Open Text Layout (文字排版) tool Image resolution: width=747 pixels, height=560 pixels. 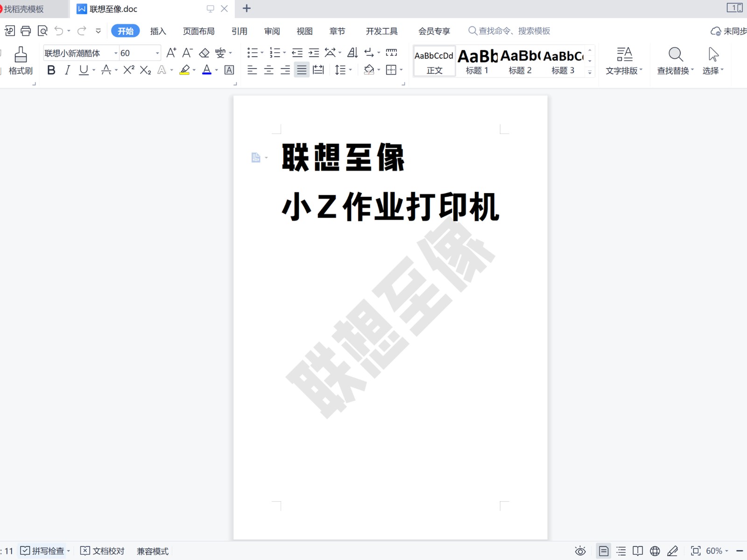624,61
